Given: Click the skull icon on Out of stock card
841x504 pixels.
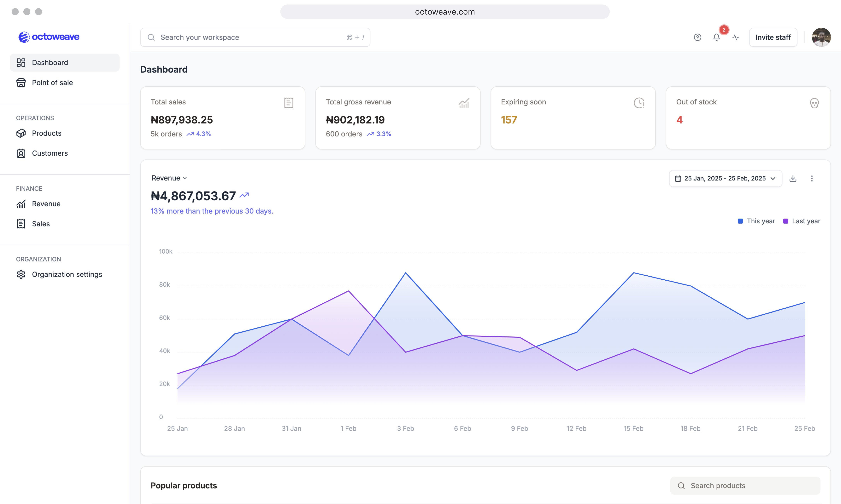Looking at the screenshot, I should (x=814, y=103).
